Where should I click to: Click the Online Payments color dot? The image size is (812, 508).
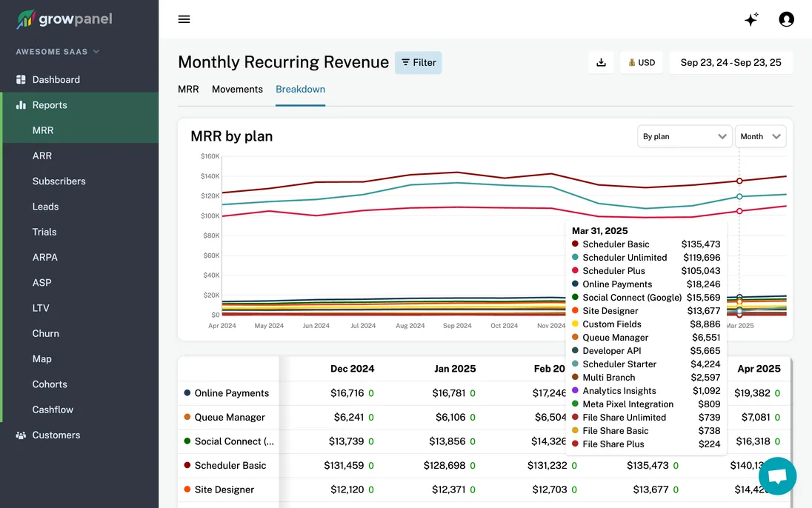187,393
